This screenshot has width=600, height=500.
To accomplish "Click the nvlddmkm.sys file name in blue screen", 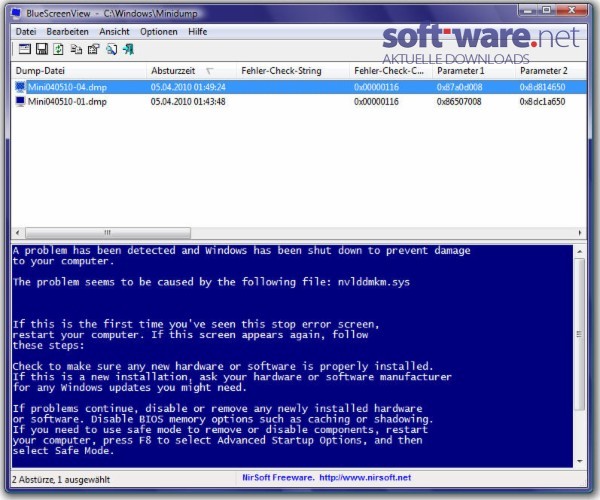I will click(x=373, y=282).
